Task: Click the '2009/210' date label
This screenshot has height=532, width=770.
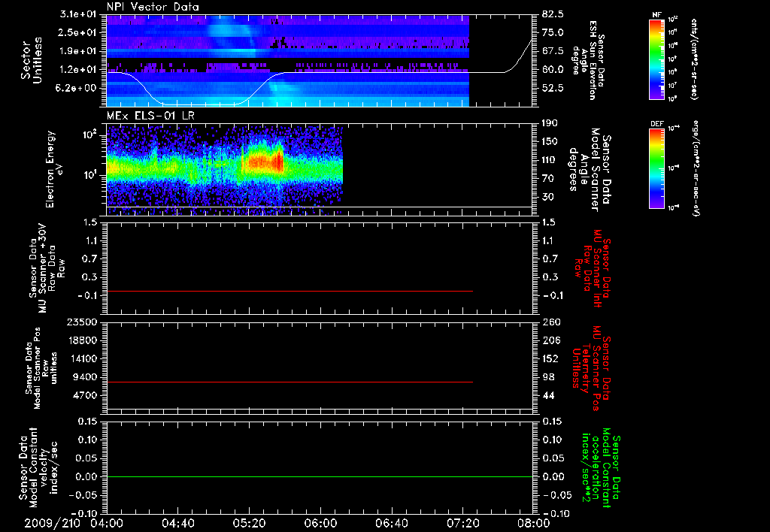Action: point(53,523)
